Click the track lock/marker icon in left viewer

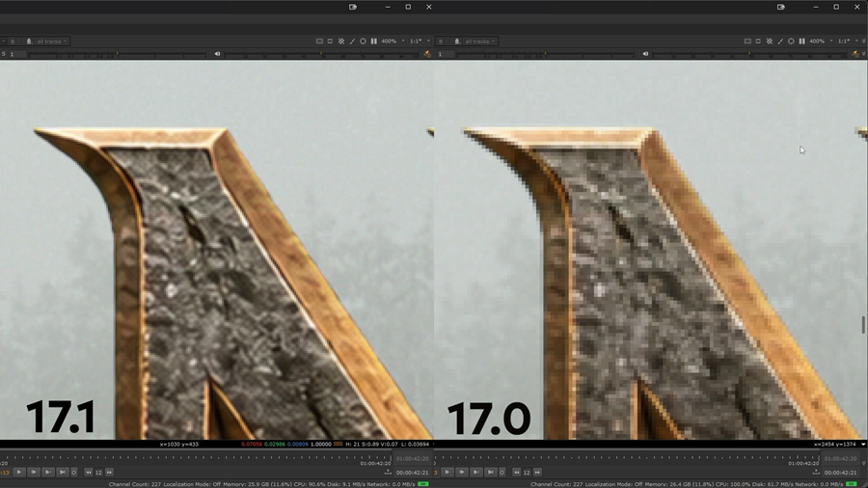pyautogui.click(x=29, y=41)
